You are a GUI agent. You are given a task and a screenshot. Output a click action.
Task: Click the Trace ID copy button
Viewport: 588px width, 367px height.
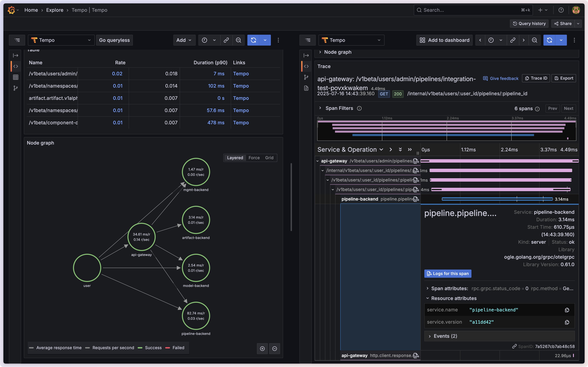pos(536,78)
